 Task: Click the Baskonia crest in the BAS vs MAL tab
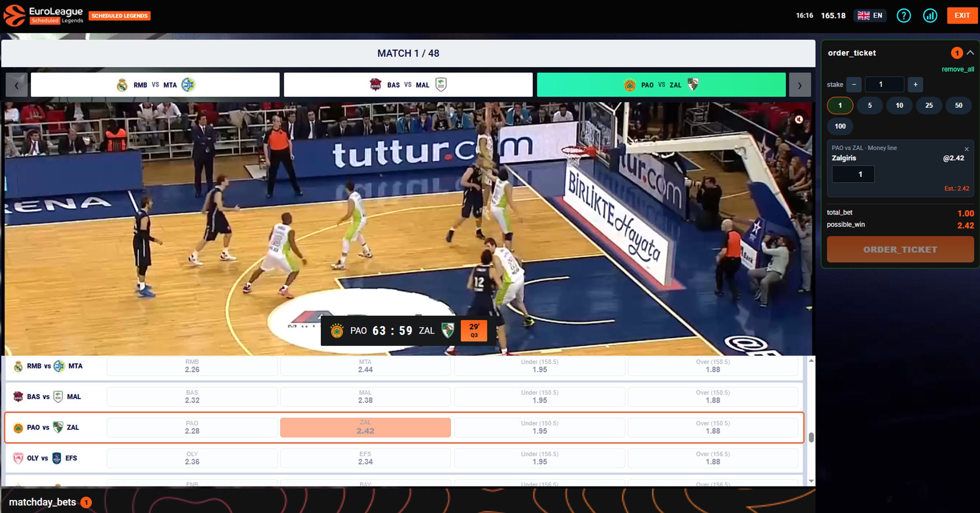point(375,85)
